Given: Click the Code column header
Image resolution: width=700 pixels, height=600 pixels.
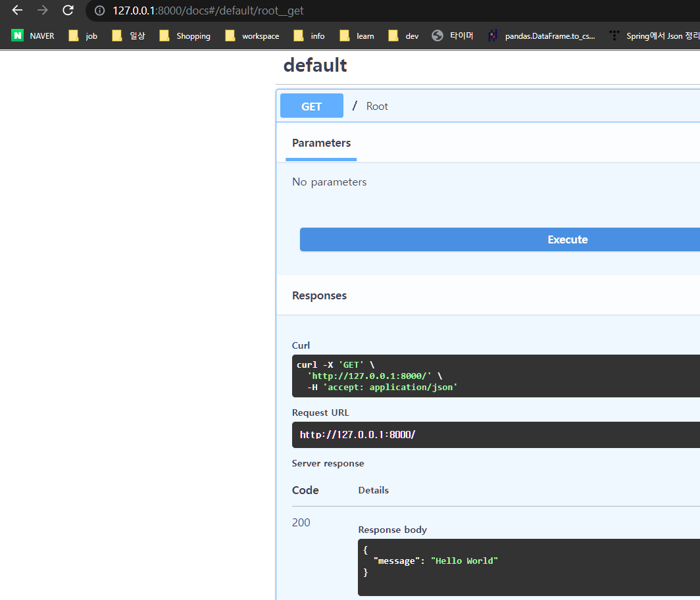Looking at the screenshot, I should (305, 490).
